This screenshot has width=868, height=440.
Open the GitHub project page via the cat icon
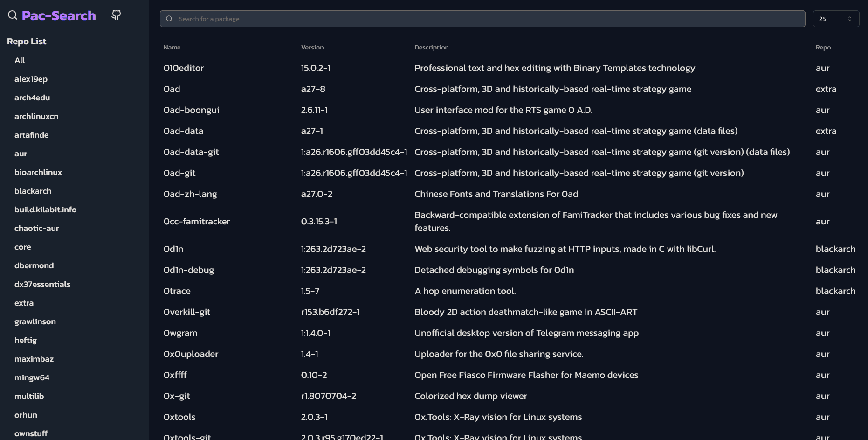116,15
